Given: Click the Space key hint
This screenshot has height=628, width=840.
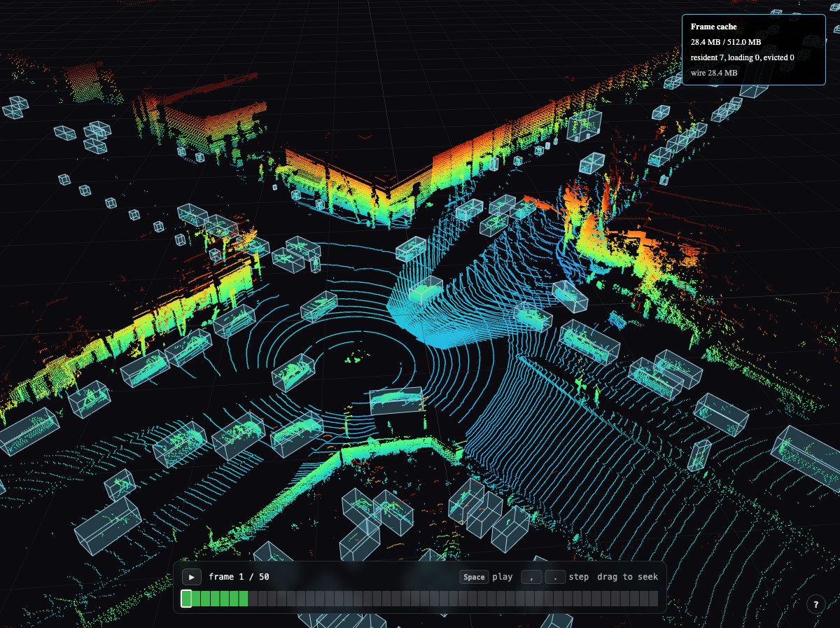Looking at the screenshot, I should [474, 577].
